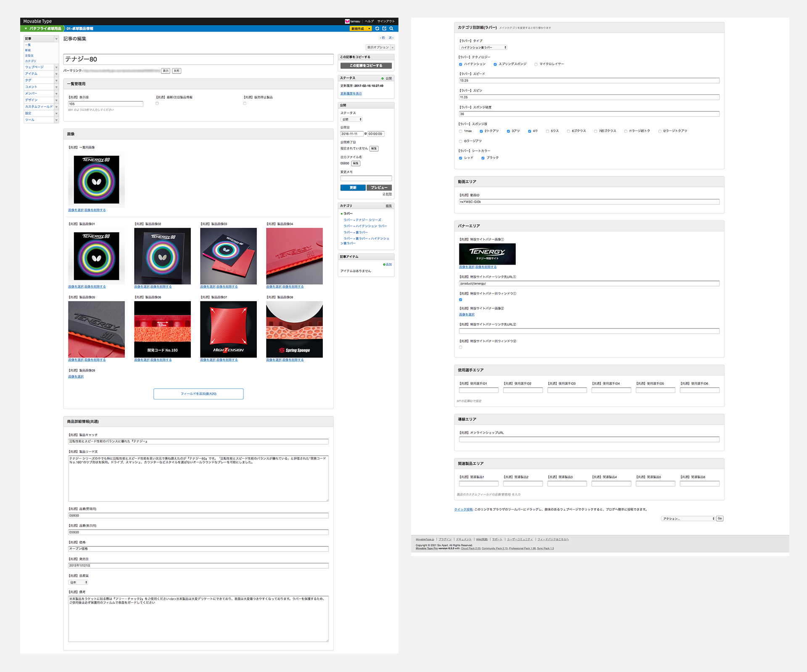
Task: Click the 更新履歴を表示 link
Action: click(351, 94)
